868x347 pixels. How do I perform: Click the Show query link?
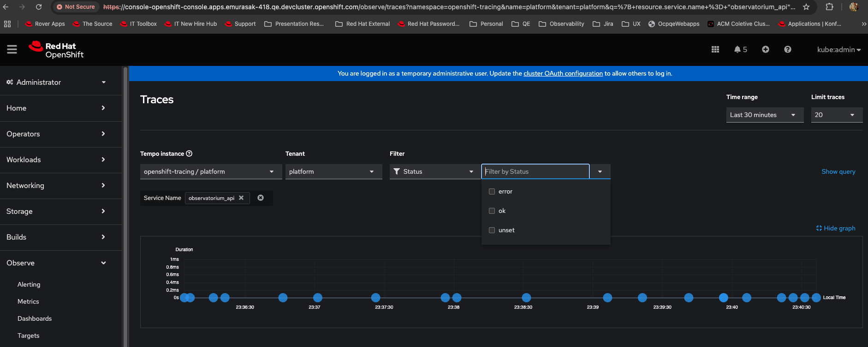[x=838, y=171]
